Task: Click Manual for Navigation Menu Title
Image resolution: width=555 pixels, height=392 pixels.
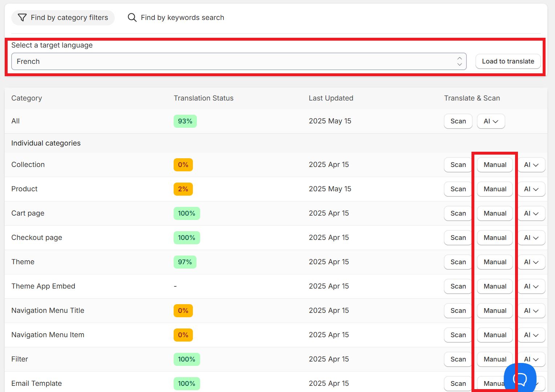Action: coord(495,311)
